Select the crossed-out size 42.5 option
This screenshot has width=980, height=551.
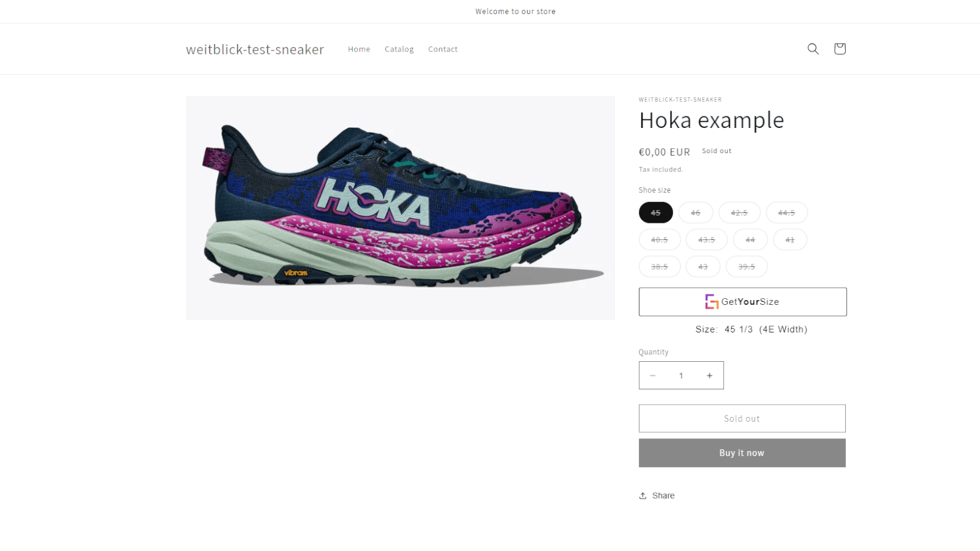(739, 212)
